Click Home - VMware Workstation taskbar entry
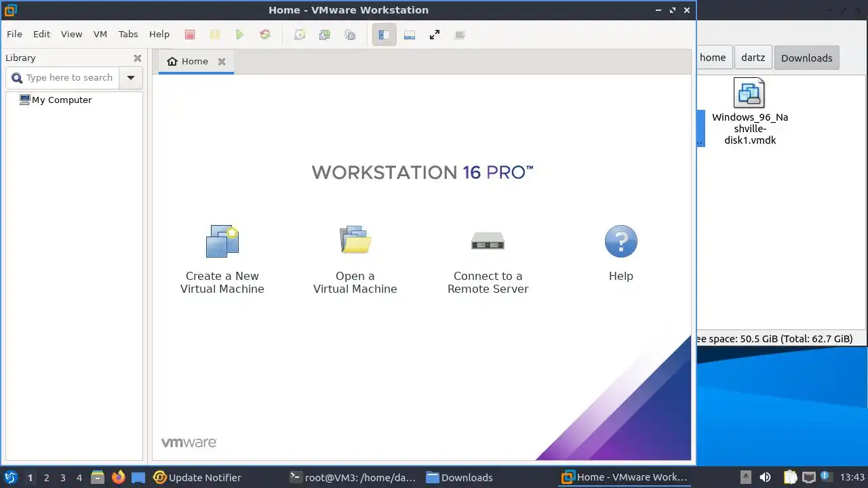868x488 pixels. coord(625,477)
